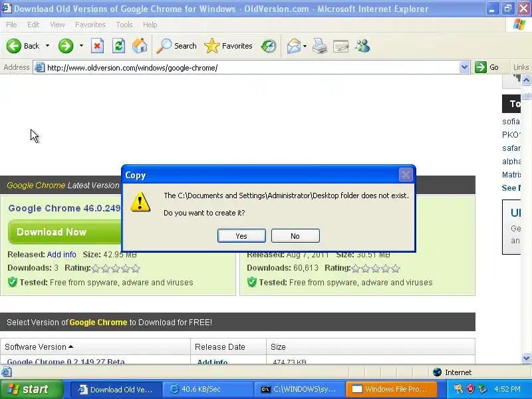Screen dimensions: 532x399
Task: Expand the Mail options dropdown arrow
Action: coord(305,46)
